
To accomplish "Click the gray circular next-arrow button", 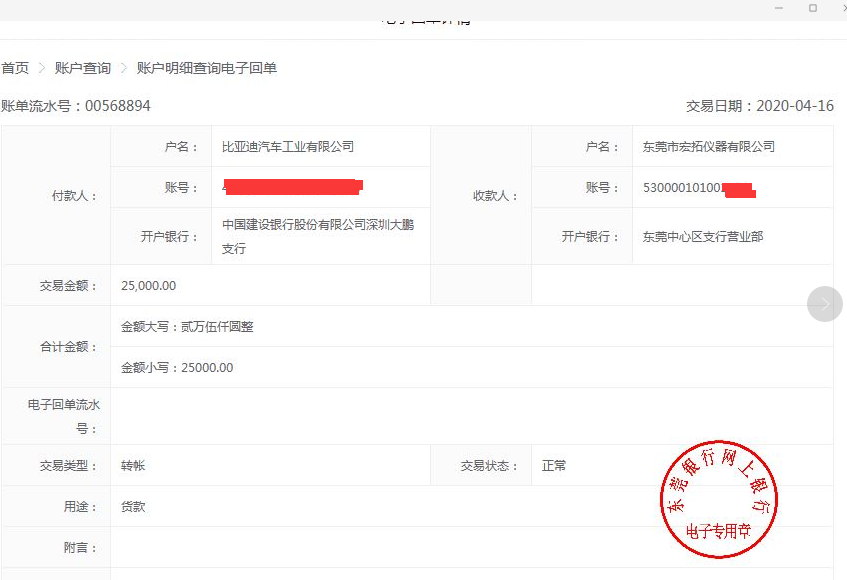I will (825, 304).
